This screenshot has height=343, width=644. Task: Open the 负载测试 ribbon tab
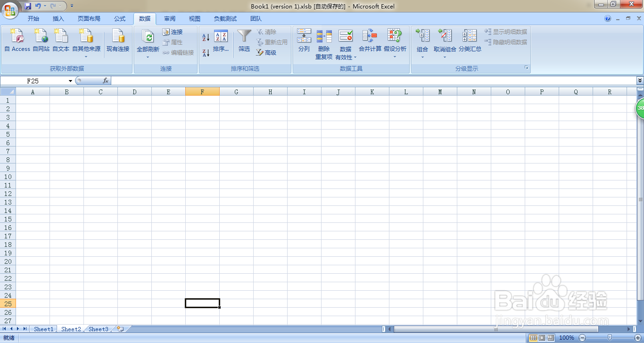225,19
